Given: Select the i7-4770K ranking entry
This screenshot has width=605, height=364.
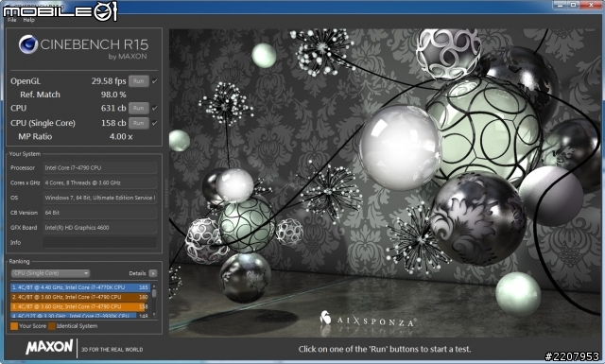Looking at the screenshot, I should (x=80, y=287).
